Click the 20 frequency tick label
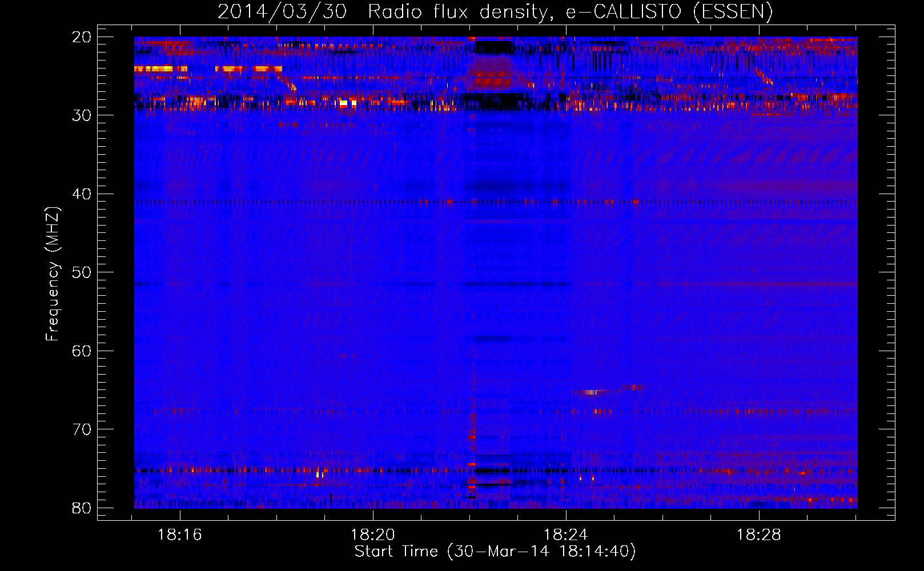This screenshot has height=571, width=924. coord(82,37)
